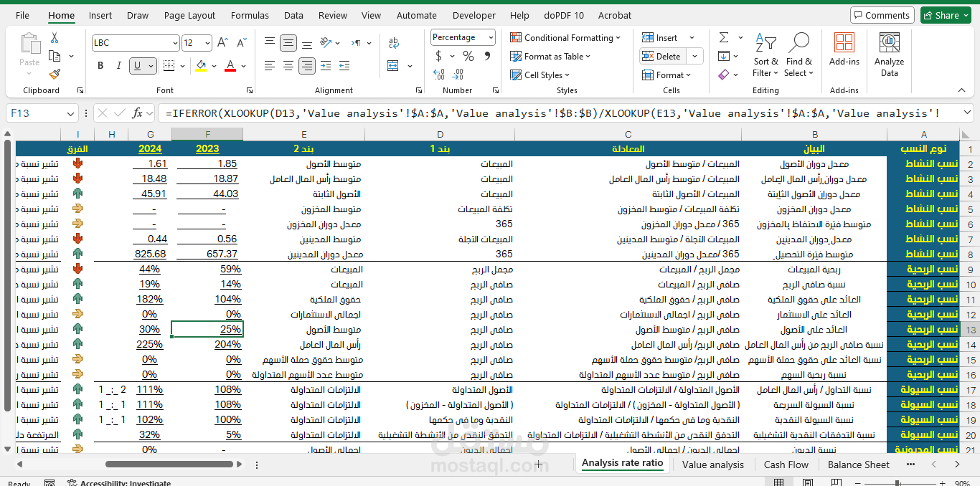Image resolution: width=980 pixels, height=486 pixels.
Task: Click Increase Decimal icon
Action: (x=438, y=75)
